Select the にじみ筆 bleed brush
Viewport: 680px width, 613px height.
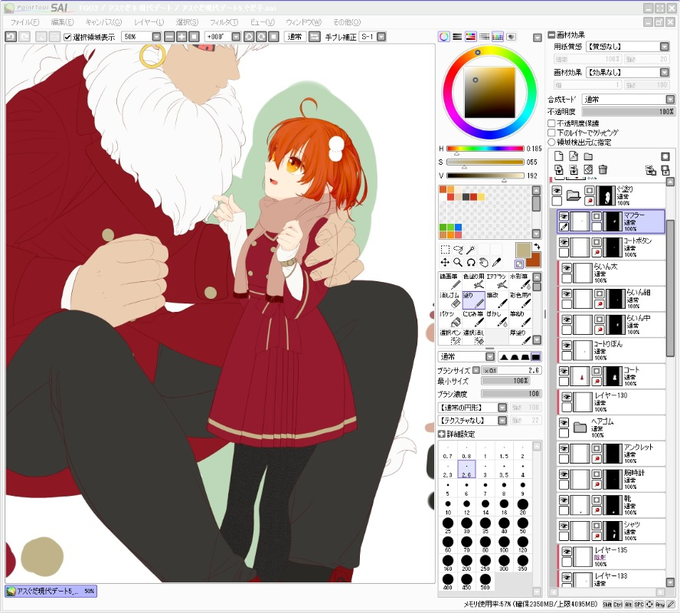(473, 319)
